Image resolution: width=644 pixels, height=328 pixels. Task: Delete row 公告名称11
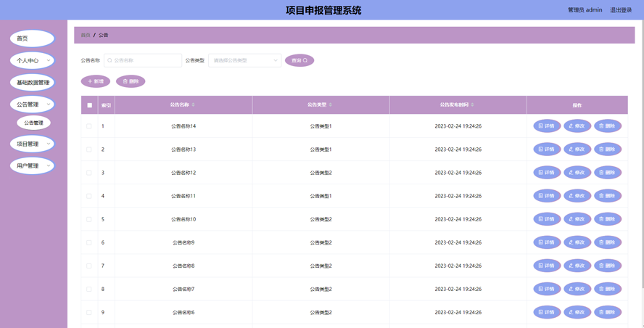(608, 196)
